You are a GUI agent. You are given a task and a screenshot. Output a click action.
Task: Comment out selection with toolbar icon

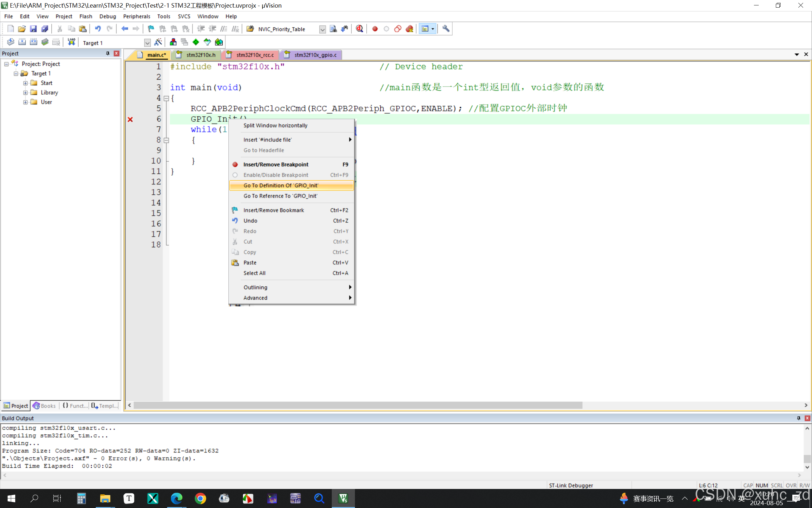[x=224, y=29]
